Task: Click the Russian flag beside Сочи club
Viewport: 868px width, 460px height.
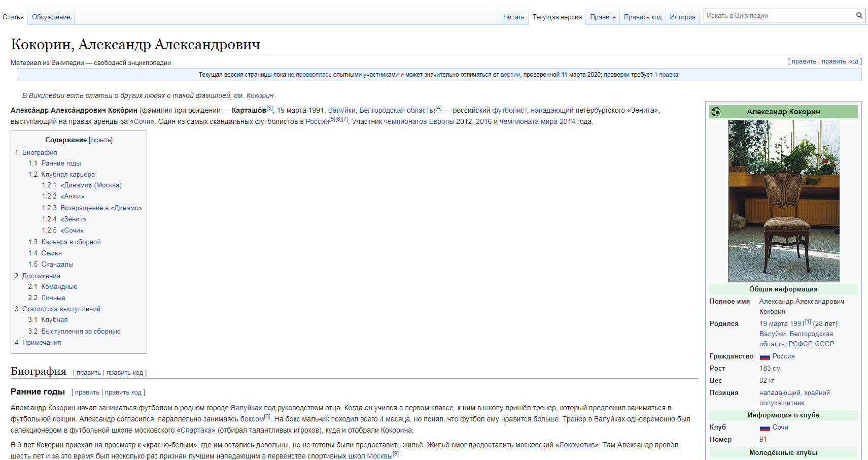Action: coord(765,428)
